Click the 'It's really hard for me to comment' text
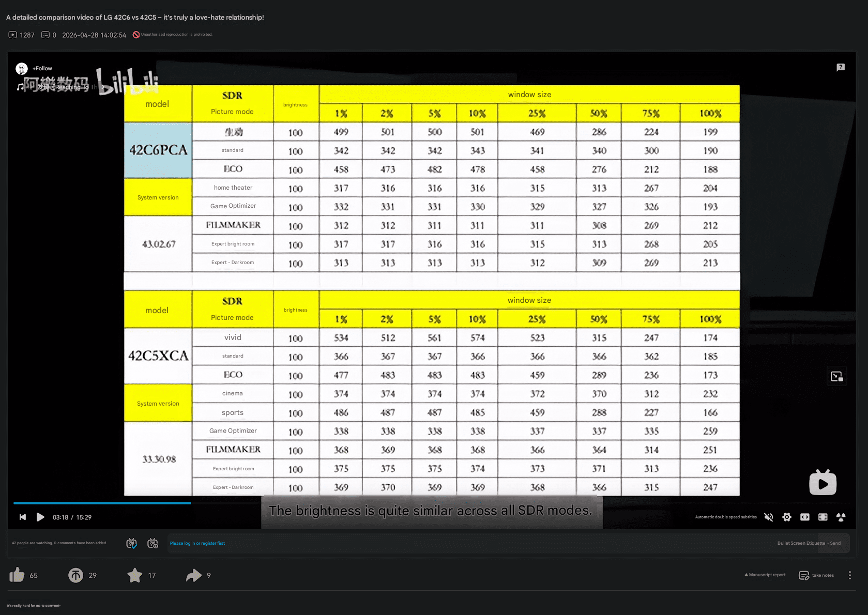868x615 pixels. pyautogui.click(x=34, y=606)
